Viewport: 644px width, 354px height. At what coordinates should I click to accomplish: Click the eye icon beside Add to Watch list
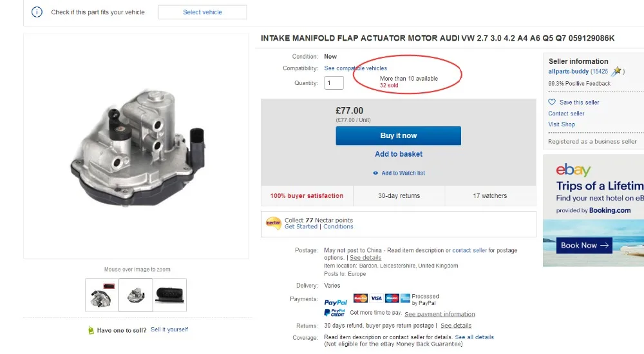375,173
